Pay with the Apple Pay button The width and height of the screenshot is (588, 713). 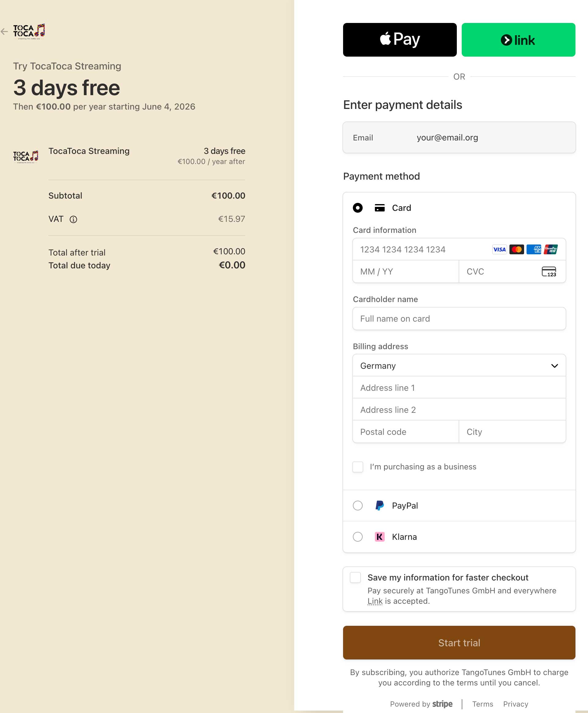tap(400, 40)
